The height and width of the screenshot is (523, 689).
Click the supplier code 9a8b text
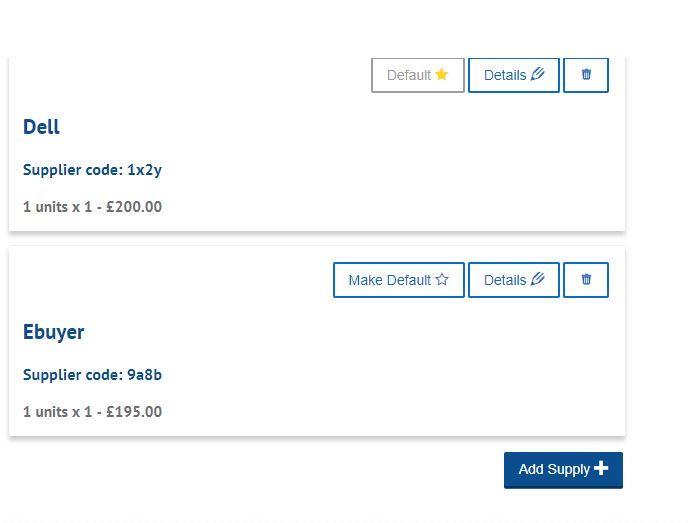click(92, 375)
